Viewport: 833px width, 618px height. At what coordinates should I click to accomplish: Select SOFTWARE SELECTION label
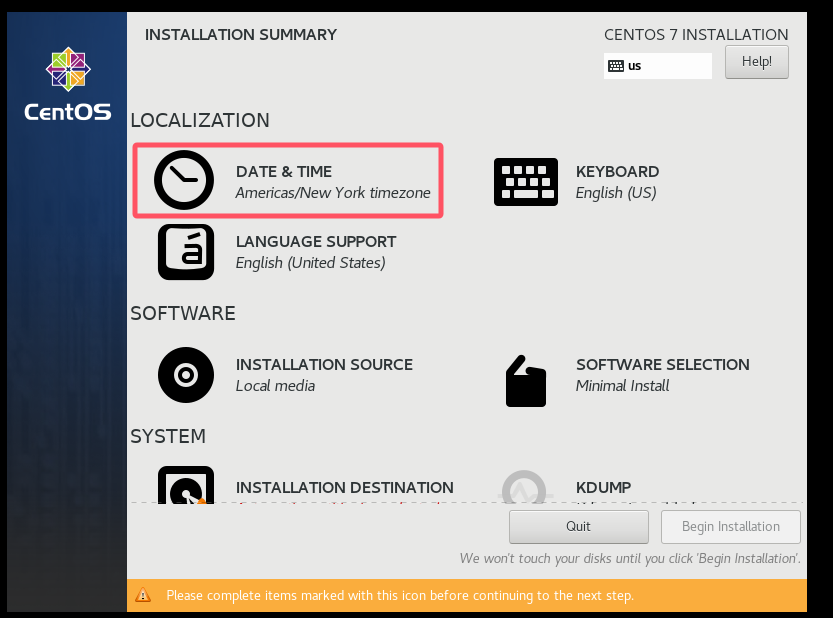point(662,365)
